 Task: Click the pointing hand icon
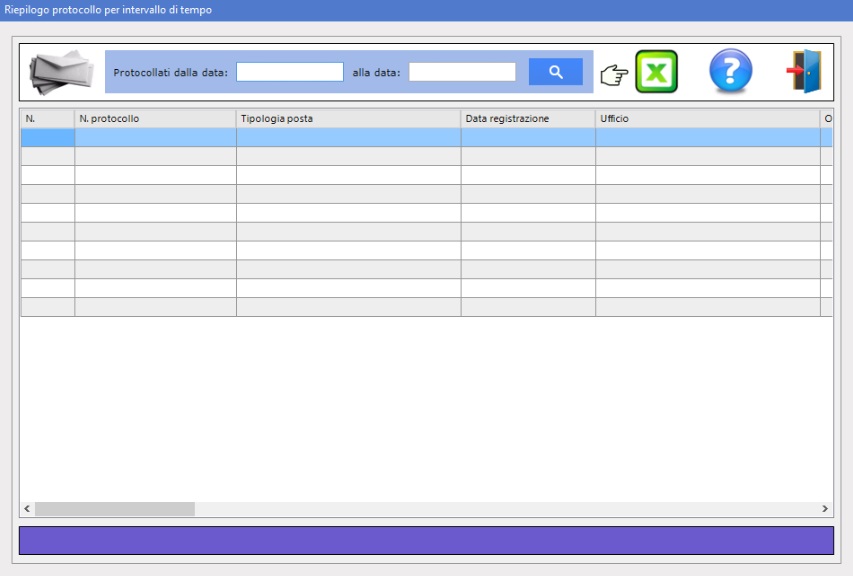point(612,74)
